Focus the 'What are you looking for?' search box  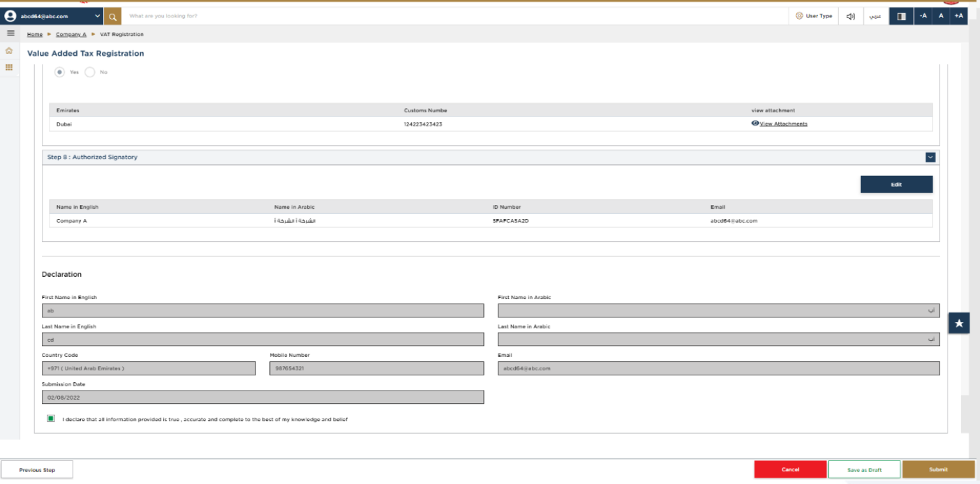pos(454,16)
